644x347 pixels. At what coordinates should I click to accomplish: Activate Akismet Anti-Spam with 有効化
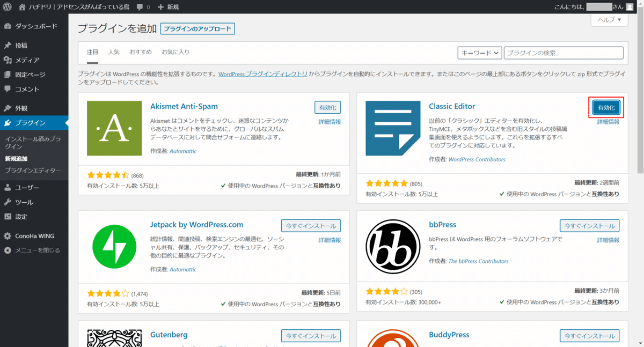coord(327,107)
